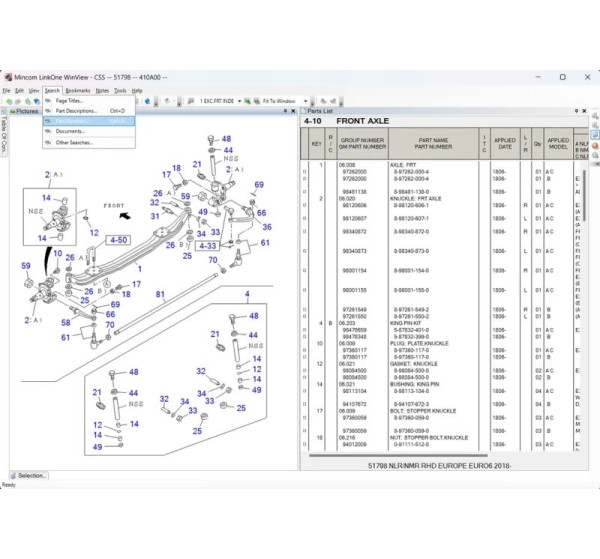Tick the checkbox for part 97262000 first row

pyautogui.click(x=306, y=173)
